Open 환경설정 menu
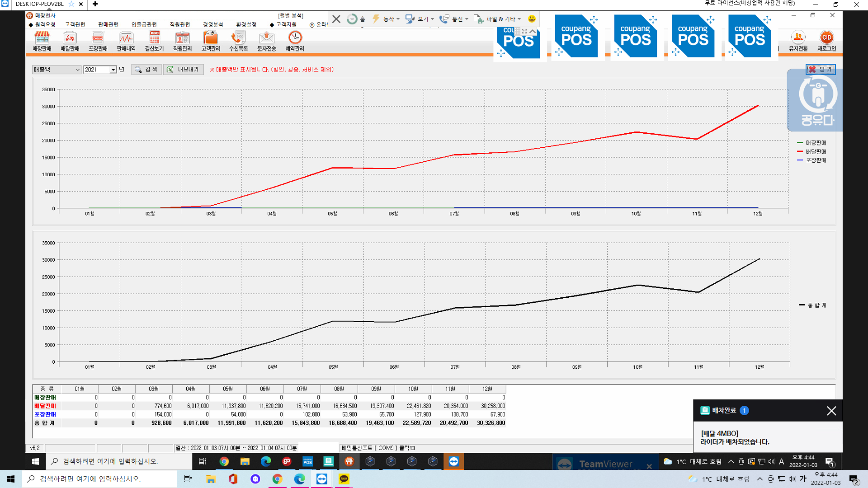The image size is (868, 488). point(246,24)
